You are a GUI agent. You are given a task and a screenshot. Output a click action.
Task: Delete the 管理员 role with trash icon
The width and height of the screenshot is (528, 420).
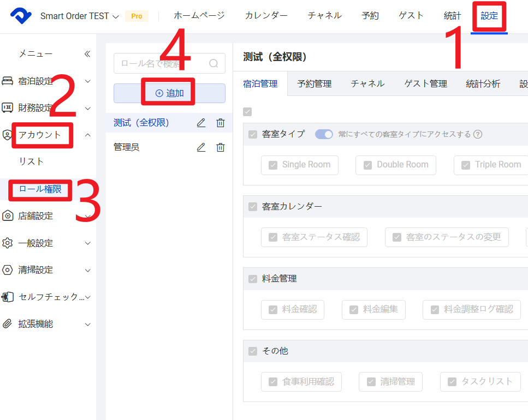[x=221, y=147]
